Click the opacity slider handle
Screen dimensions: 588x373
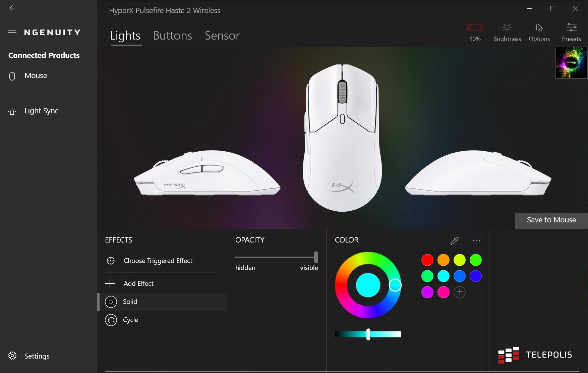[x=316, y=257]
